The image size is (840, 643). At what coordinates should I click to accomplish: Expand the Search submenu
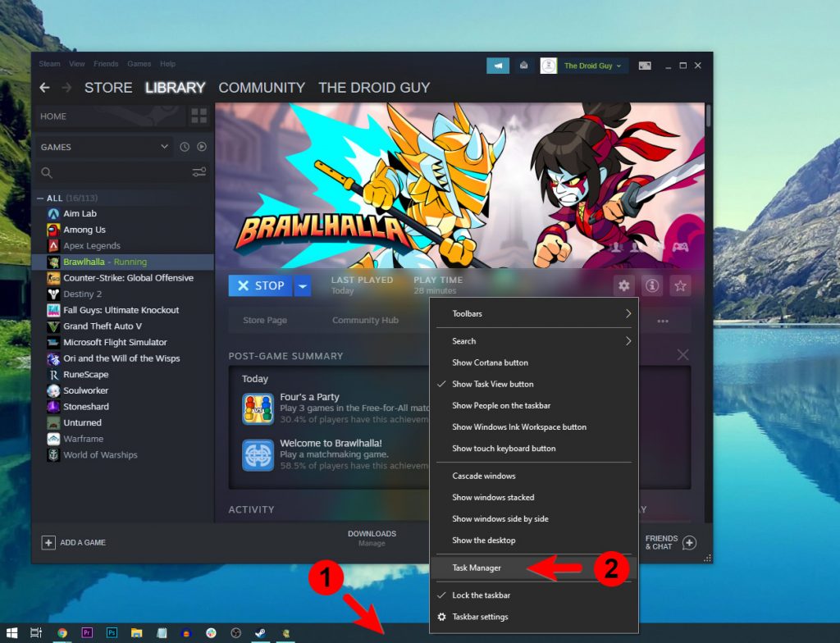click(x=534, y=341)
